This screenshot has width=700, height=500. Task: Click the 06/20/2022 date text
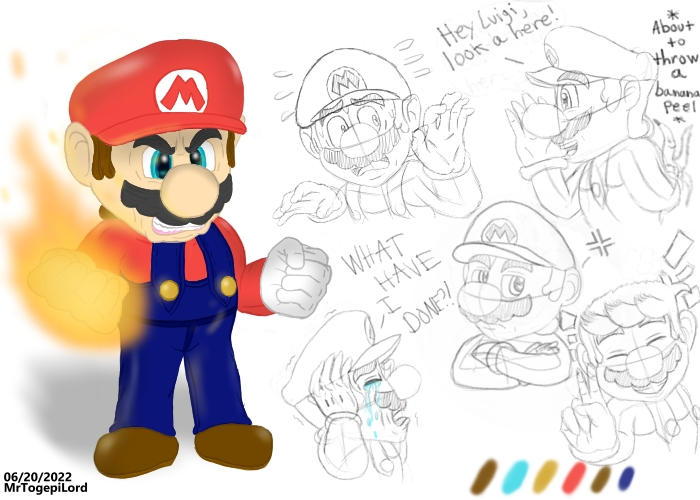[38, 477]
